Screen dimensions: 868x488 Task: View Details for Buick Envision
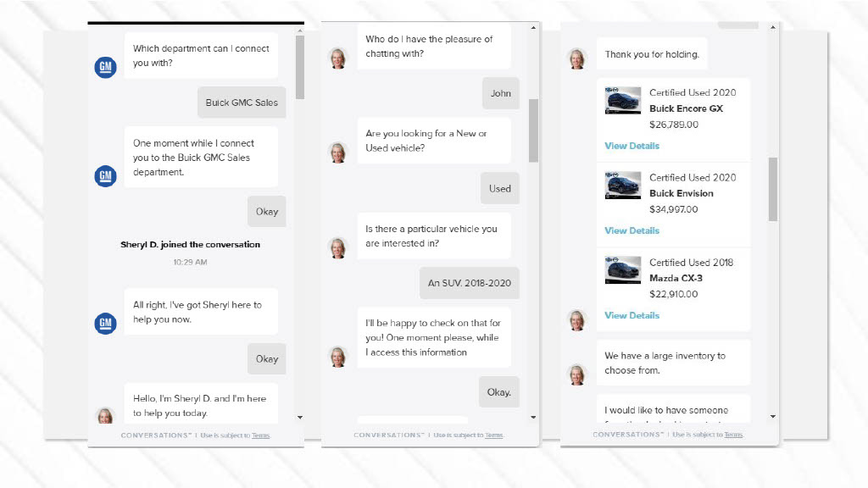[x=632, y=230]
